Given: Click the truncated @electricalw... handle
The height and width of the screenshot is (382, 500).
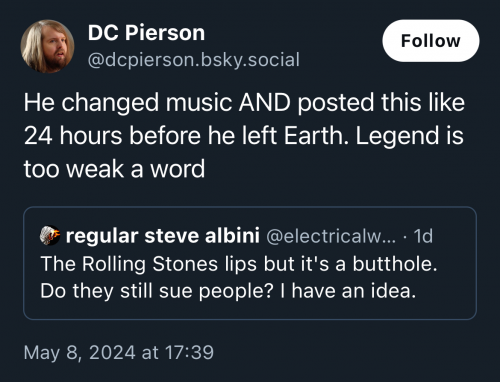Looking at the screenshot, I should click(x=331, y=236).
